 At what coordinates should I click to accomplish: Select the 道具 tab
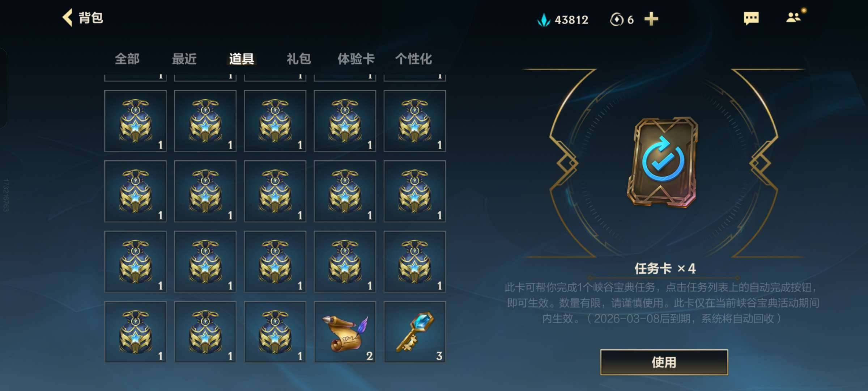pos(241,59)
